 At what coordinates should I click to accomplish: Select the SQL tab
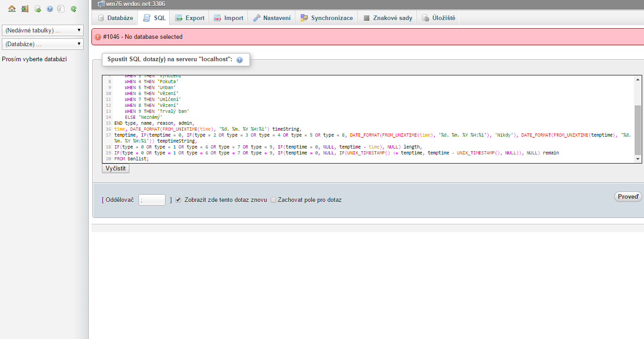tap(154, 18)
